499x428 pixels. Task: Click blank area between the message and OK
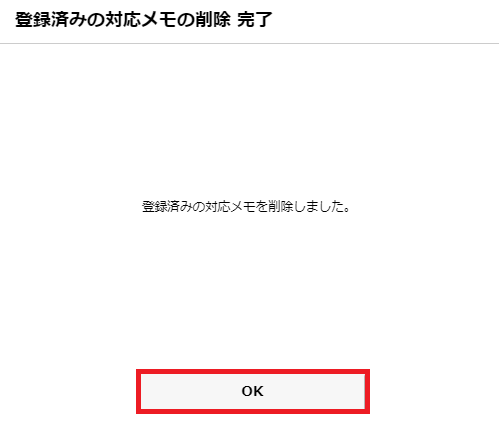point(249,290)
